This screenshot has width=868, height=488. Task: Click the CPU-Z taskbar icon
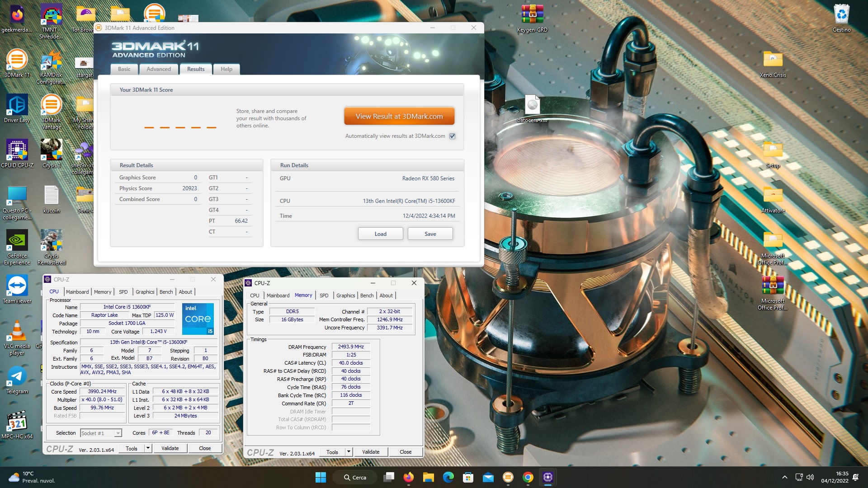pos(547,477)
